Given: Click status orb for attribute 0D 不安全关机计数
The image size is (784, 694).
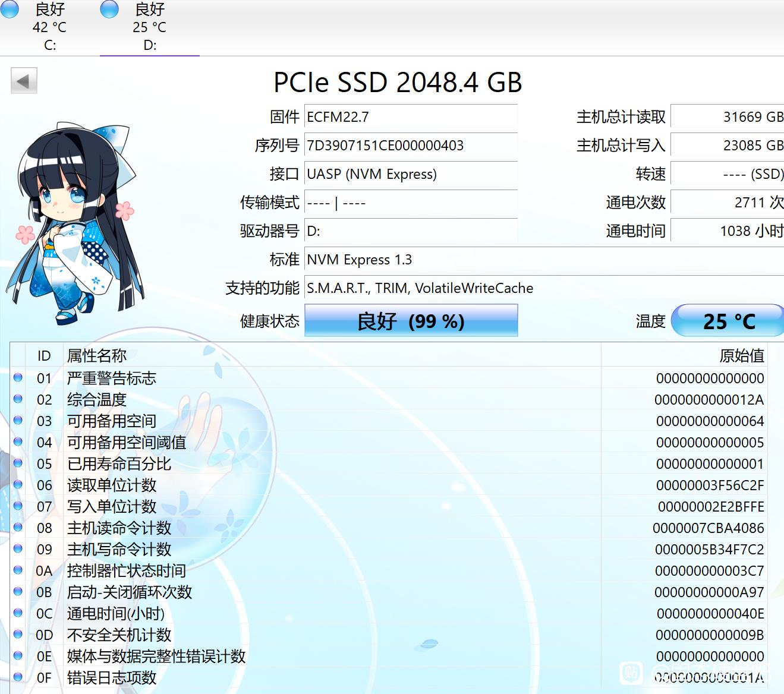Looking at the screenshot, I should pos(18,635).
